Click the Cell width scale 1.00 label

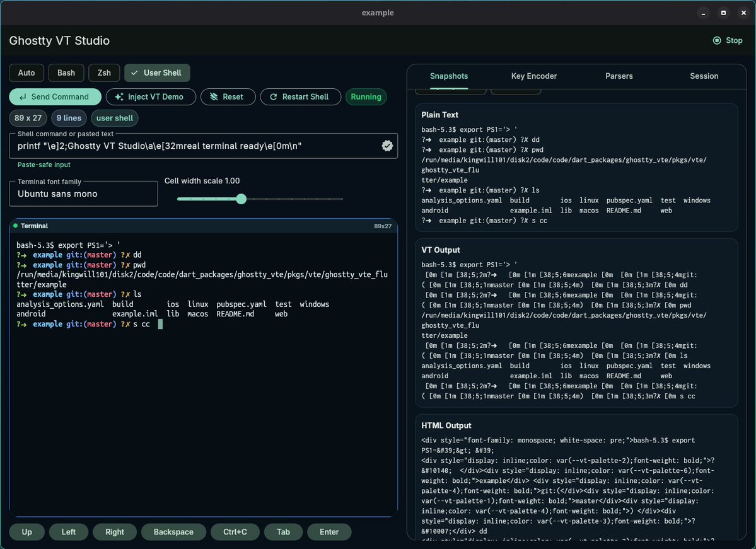[202, 181]
